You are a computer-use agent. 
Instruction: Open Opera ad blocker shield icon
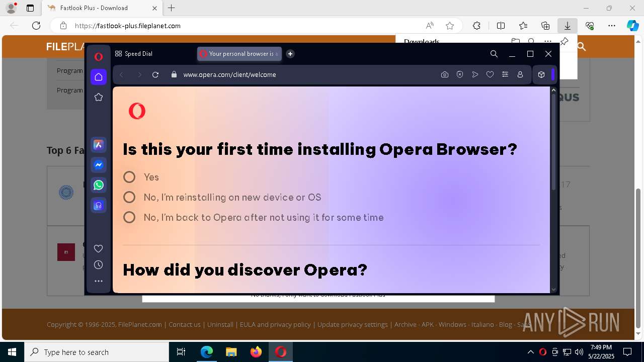[460, 74]
